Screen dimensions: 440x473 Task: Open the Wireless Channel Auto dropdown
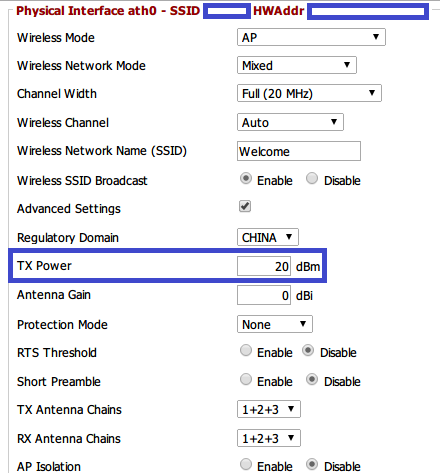290,122
